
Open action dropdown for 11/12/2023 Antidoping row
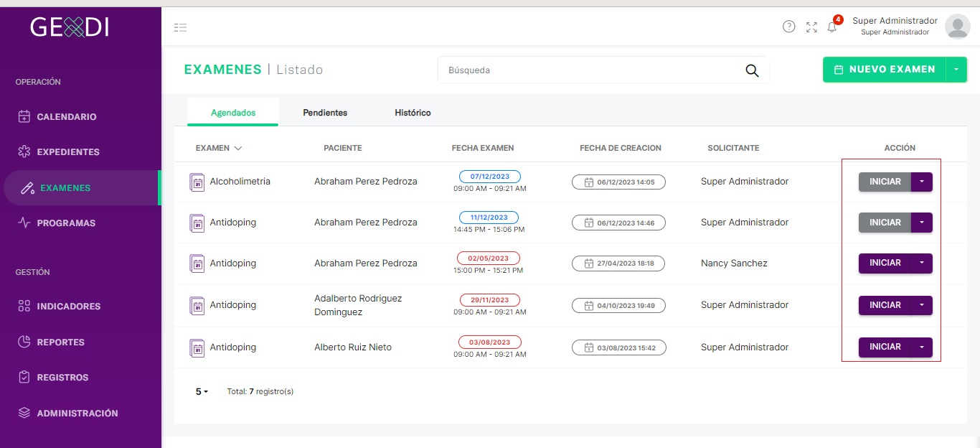coord(922,223)
